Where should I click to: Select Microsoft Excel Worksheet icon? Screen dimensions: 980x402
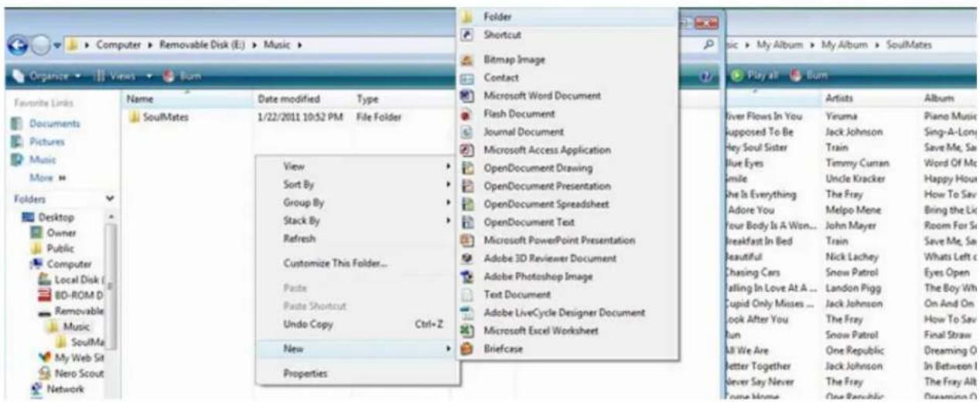point(466,331)
